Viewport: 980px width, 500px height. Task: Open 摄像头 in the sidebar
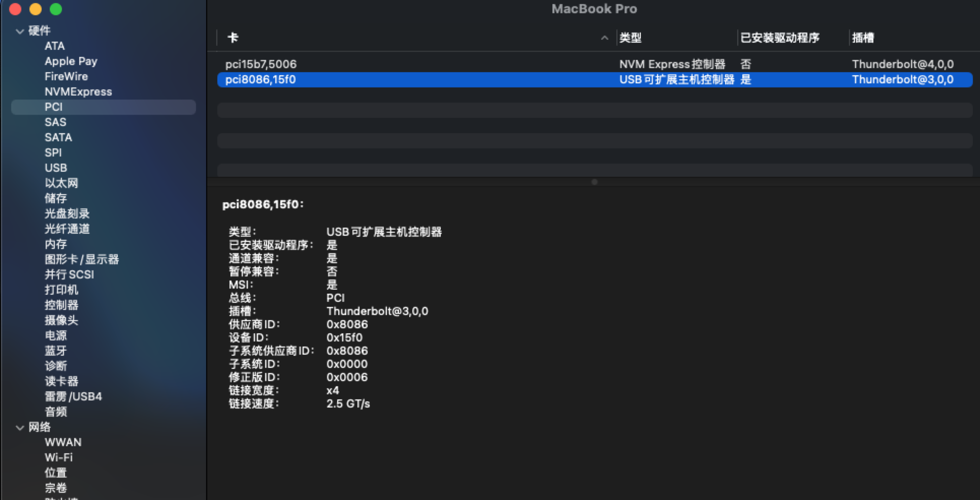(x=61, y=320)
